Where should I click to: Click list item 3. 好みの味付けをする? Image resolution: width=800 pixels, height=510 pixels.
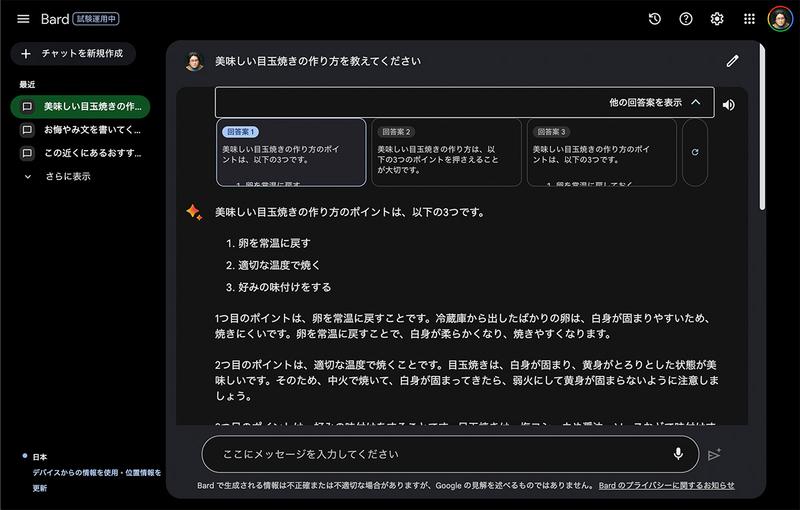[x=279, y=287]
